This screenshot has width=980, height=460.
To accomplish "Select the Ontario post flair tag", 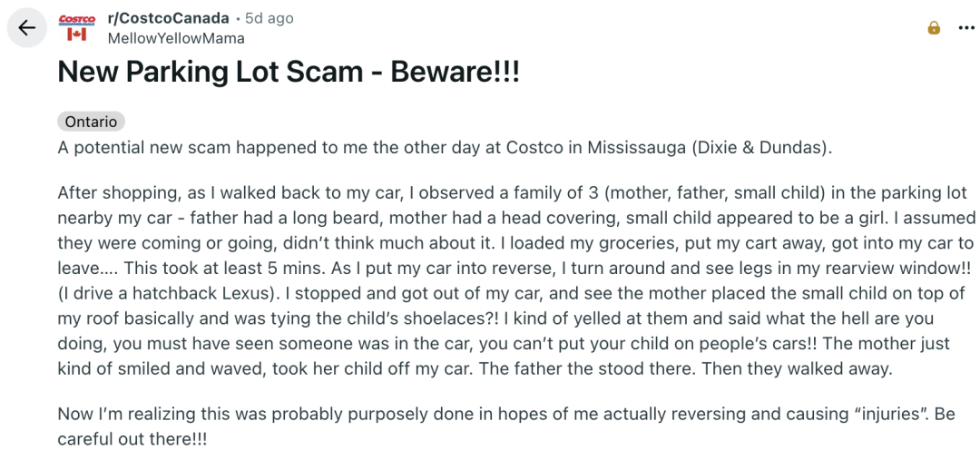I will click(91, 122).
